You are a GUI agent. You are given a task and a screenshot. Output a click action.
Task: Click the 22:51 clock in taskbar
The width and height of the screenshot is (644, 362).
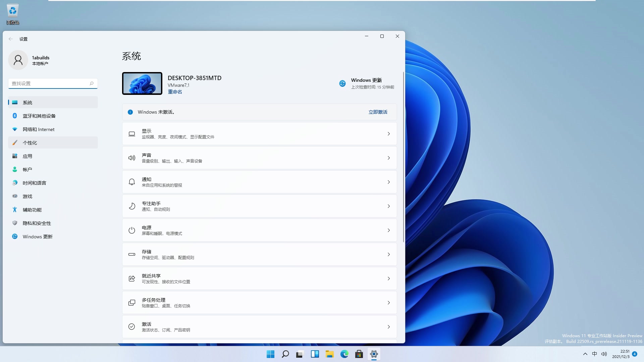621,354
